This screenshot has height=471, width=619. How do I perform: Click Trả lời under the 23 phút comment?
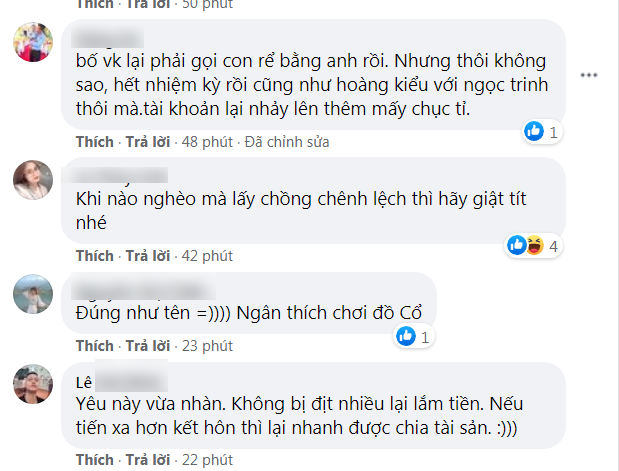click(147, 346)
